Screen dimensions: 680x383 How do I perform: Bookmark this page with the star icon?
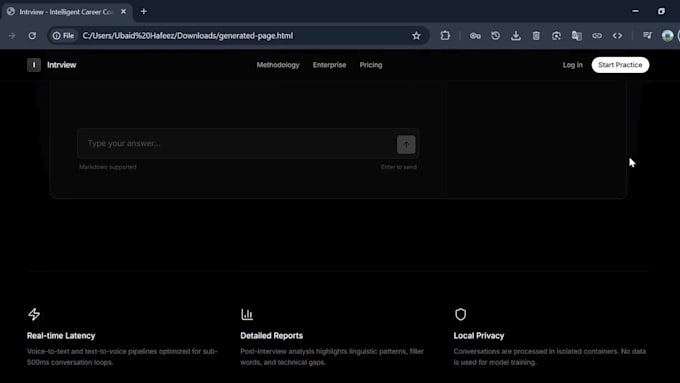pos(416,36)
